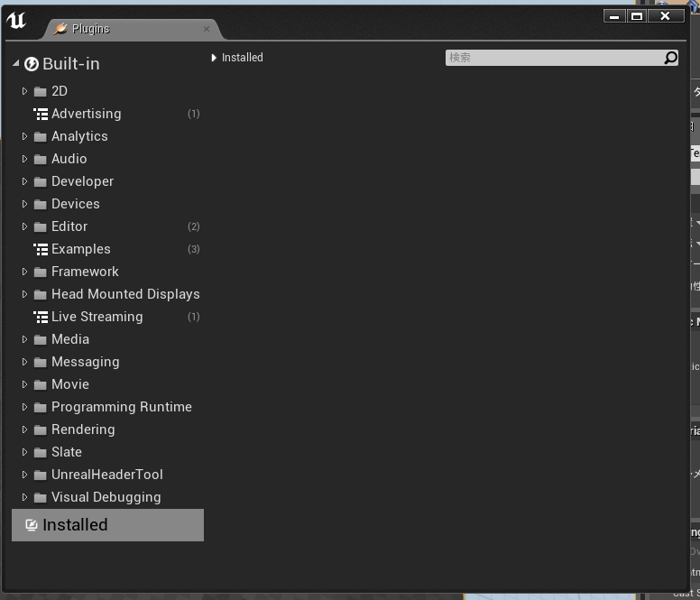Select the Audio category text

[x=69, y=159]
